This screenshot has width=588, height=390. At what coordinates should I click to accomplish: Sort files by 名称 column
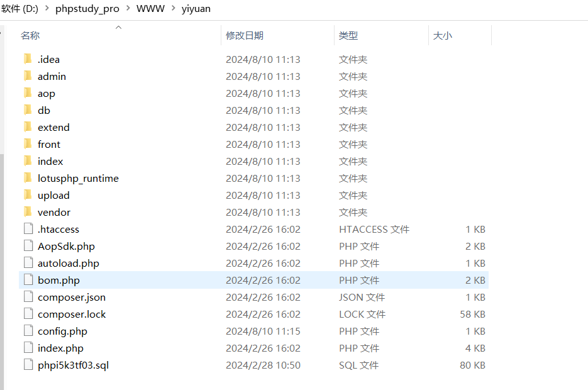click(30, 36)
